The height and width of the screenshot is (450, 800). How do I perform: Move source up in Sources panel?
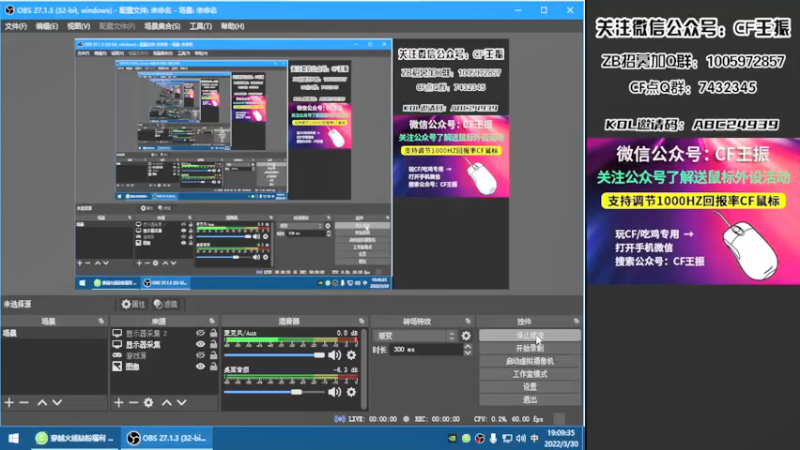click(x=167, y=403)
